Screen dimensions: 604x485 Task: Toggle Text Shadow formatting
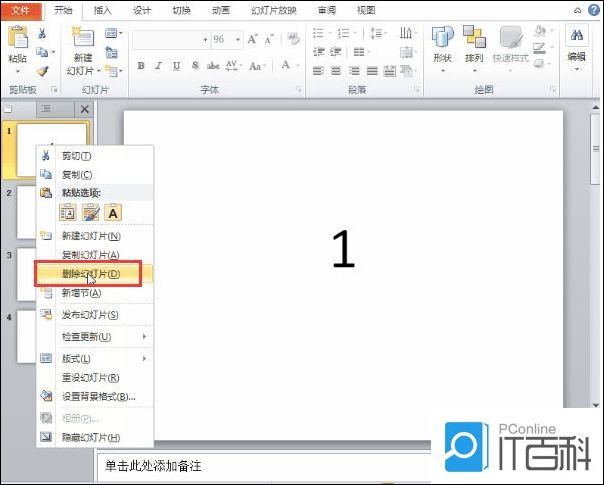point(196,66)
